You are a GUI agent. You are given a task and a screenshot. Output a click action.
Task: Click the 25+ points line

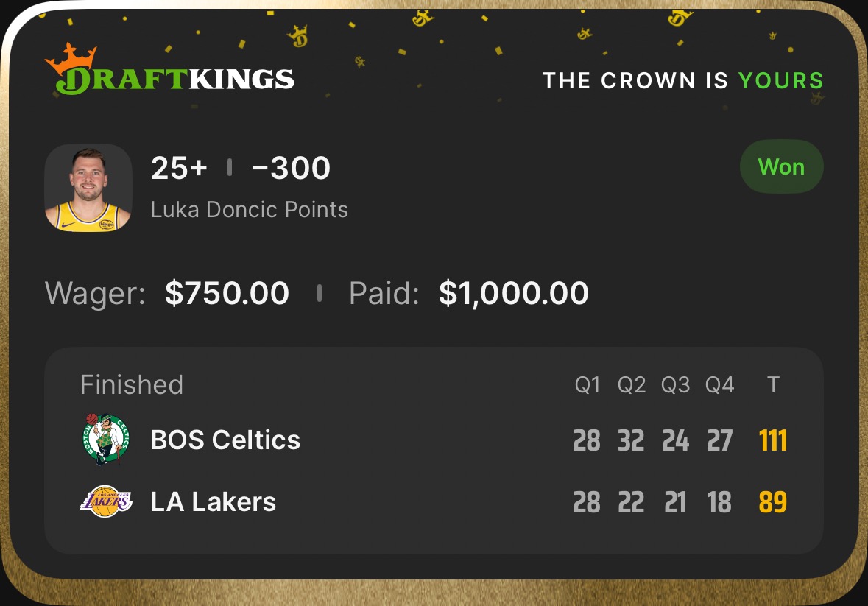[x=179, y=169]
